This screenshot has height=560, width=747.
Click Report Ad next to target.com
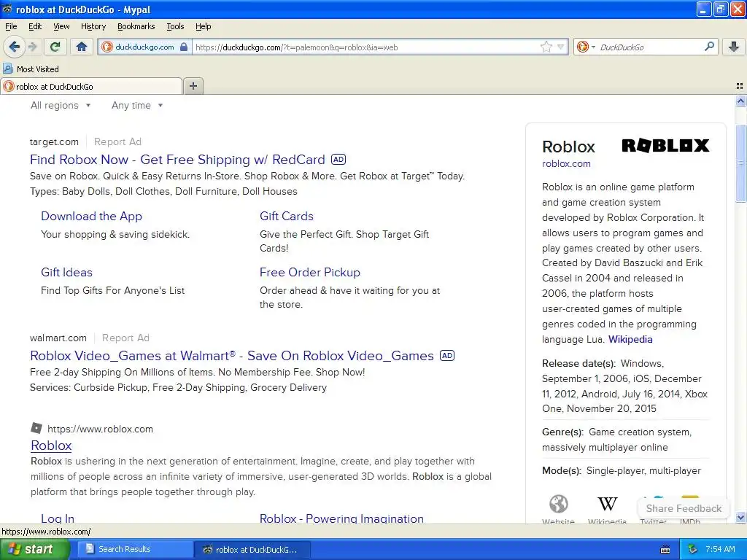point(117,141)
